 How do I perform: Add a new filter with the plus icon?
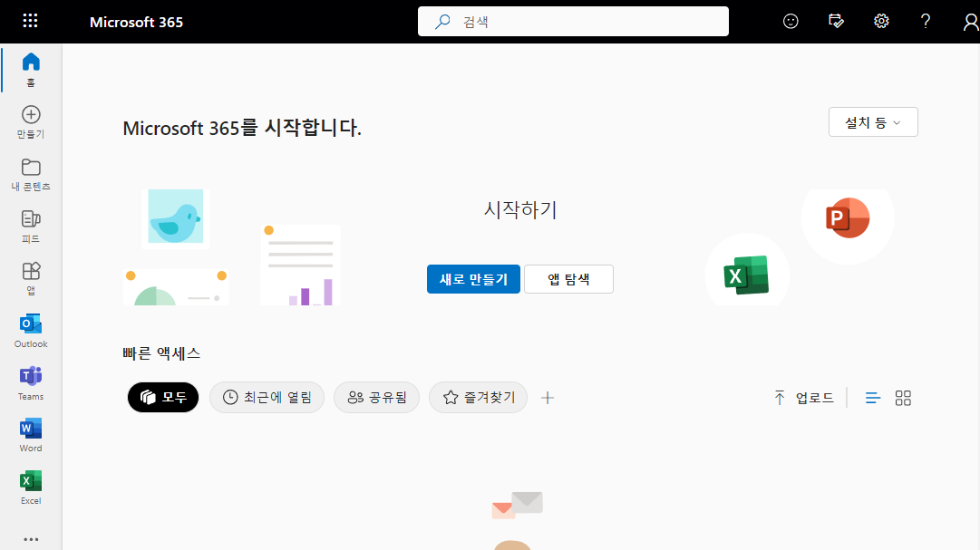click(x=548, y=398)
